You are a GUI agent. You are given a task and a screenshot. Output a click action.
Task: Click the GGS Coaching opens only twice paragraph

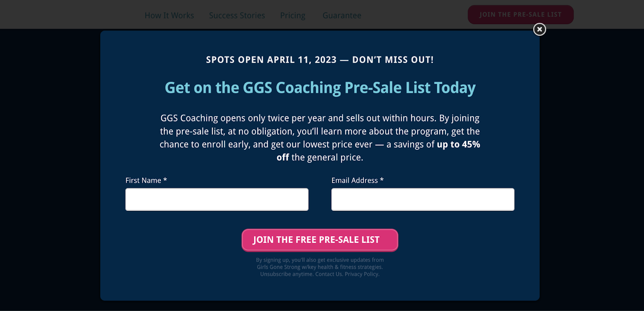[x=320, y=138]
